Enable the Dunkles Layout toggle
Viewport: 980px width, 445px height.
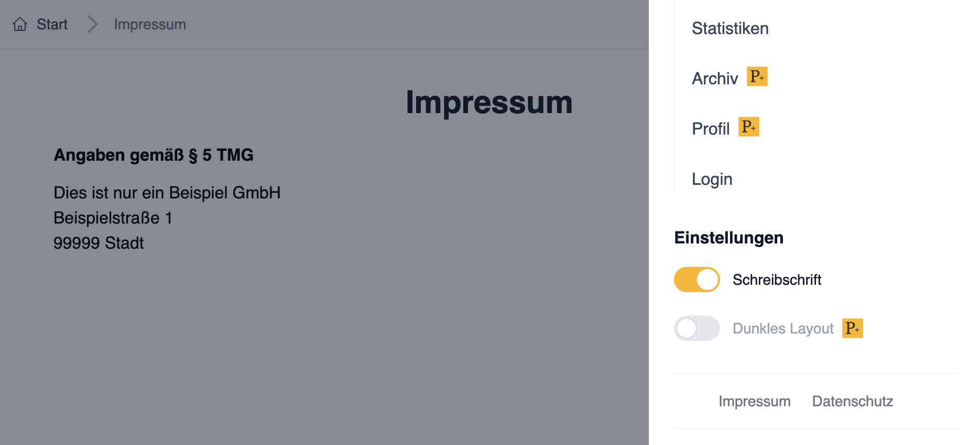coord(696,328)
